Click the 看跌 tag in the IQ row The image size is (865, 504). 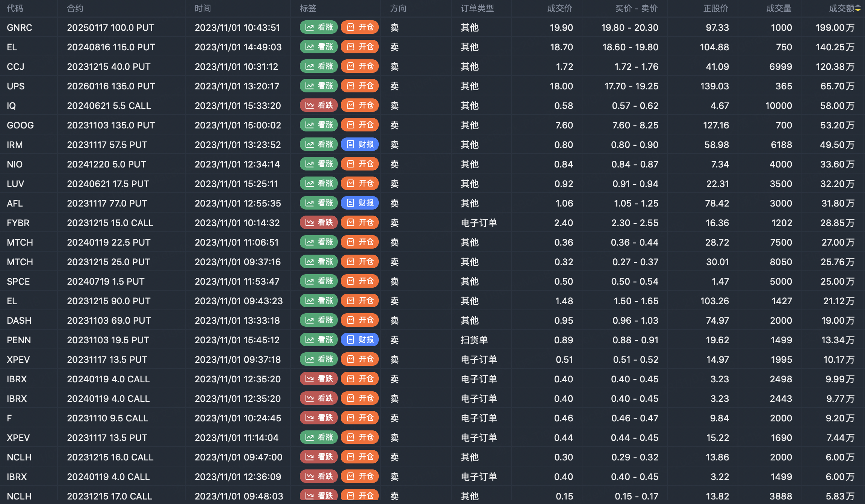pos(319,106)
